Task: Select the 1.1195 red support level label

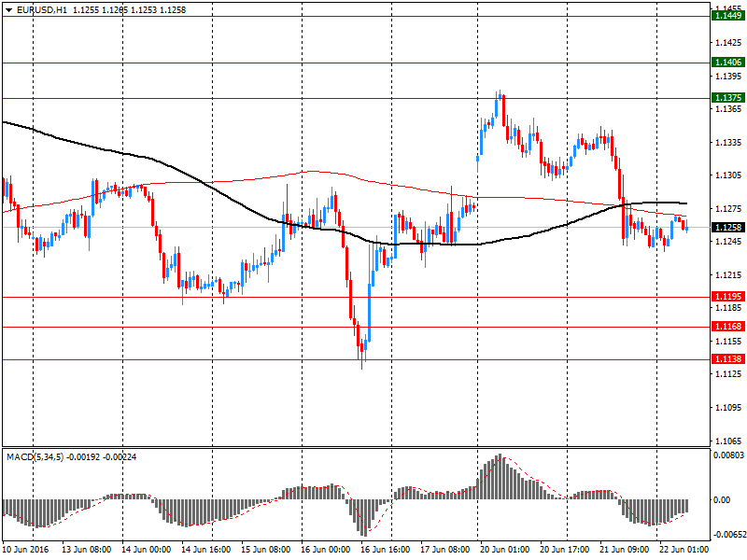Action: pyautogui.click(x=728, y=297)
